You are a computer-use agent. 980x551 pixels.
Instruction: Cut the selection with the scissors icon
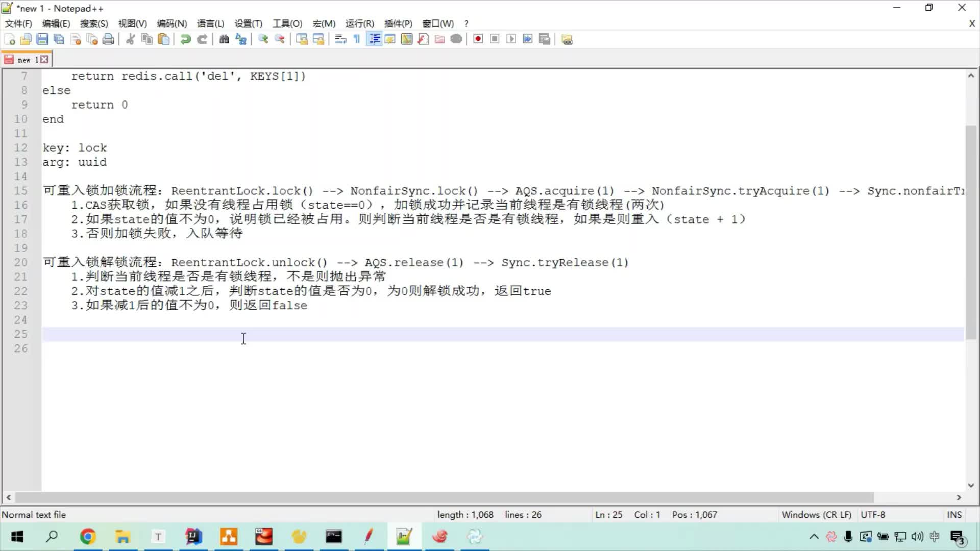[x=130, y=39]
